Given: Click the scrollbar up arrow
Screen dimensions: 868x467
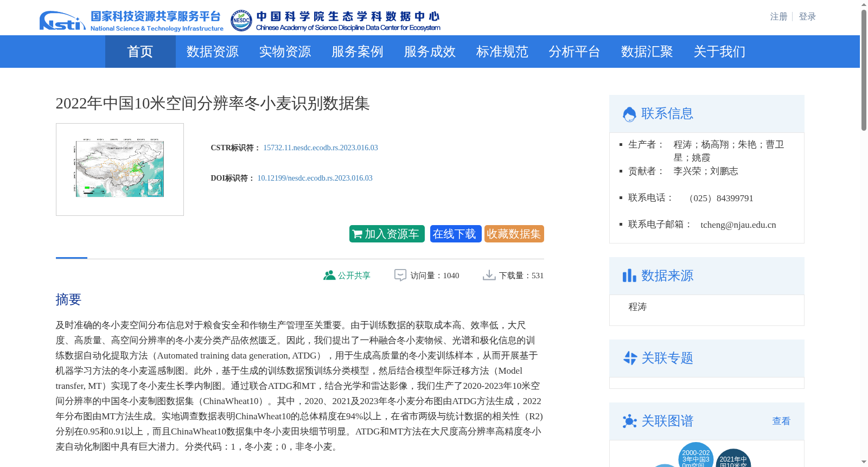Looking at the screenshot, I should pos(864,4).
